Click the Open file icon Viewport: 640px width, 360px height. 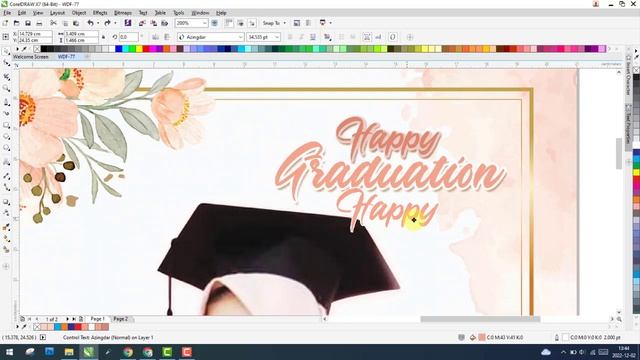click(17, 23)
